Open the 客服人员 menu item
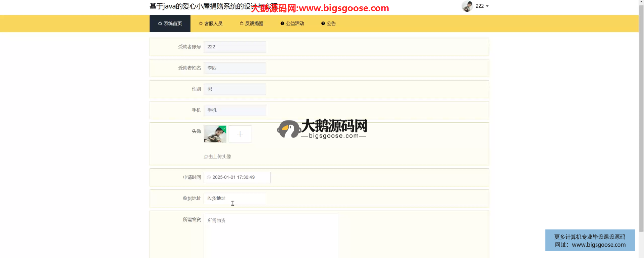 click(x=211, y=24)
